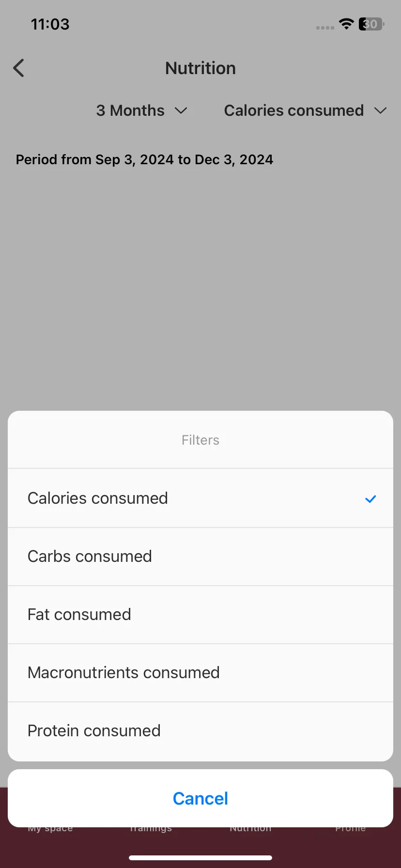The height and width of the screenshot is (868, 401).
Task: Tap the cellular signal dots
Action: 325,28
